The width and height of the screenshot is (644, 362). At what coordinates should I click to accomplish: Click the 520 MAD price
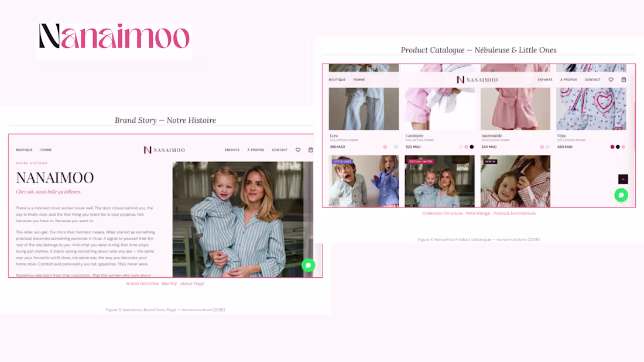pos(413,147)
